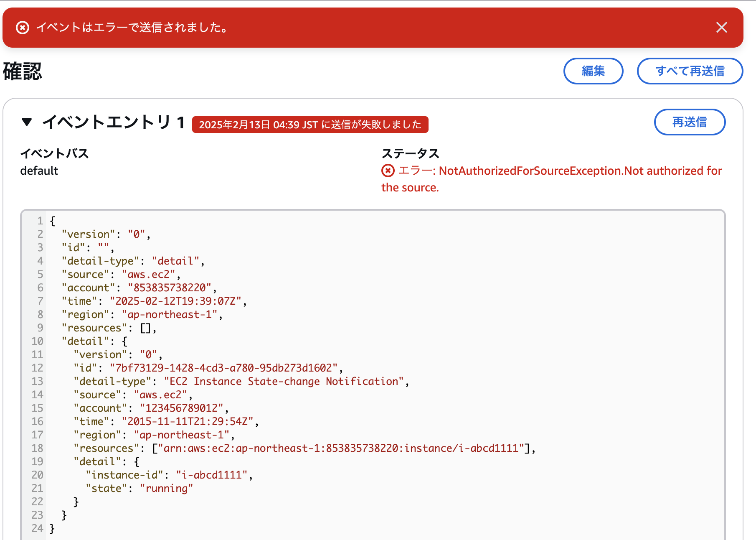
Task: Click the region value on line 8
Action: point(170,314)
